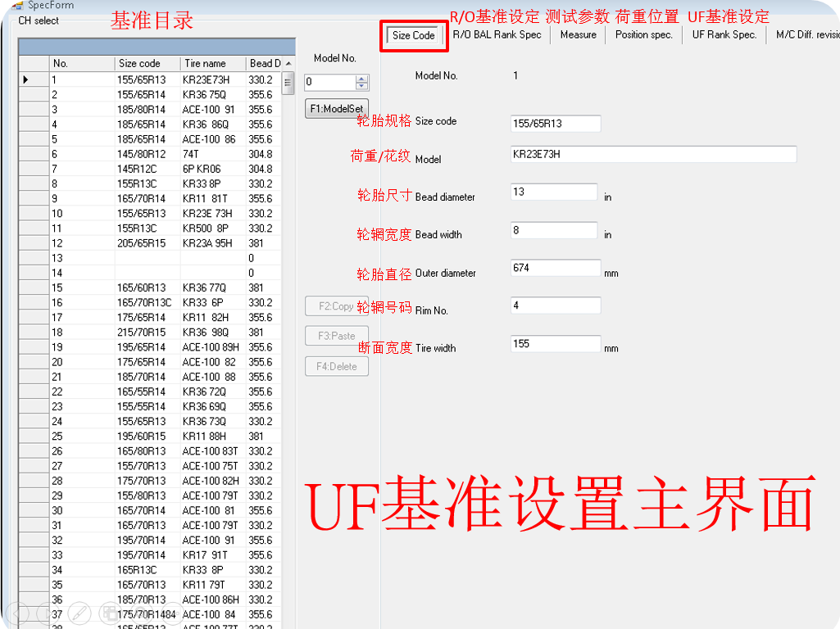Click the pencil edit icon at bottom left
840x629 pixels.
[x=80, y=613]
